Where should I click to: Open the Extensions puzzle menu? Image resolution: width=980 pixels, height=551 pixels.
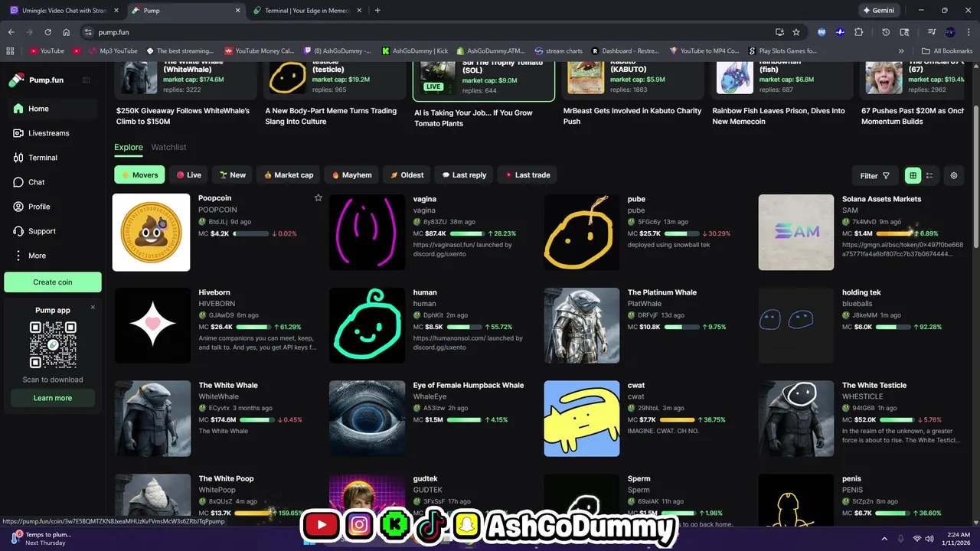pyautogui.click(x=858, y=32)
